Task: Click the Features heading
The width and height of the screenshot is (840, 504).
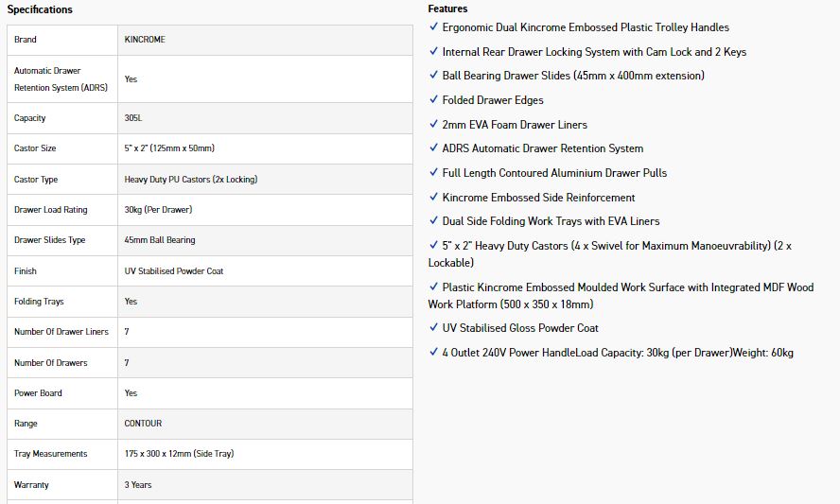Action: click(x=447, y=9)
